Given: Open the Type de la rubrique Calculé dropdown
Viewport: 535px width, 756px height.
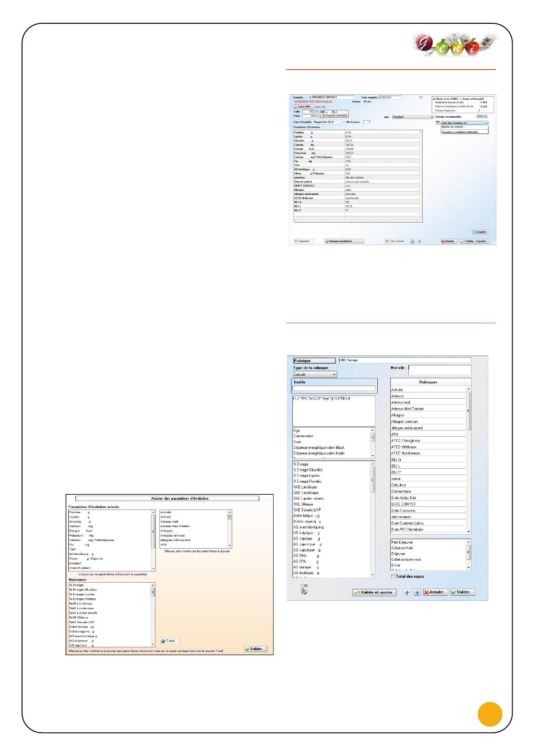Looking at the screenshot, I should click(x=314, y=374).
